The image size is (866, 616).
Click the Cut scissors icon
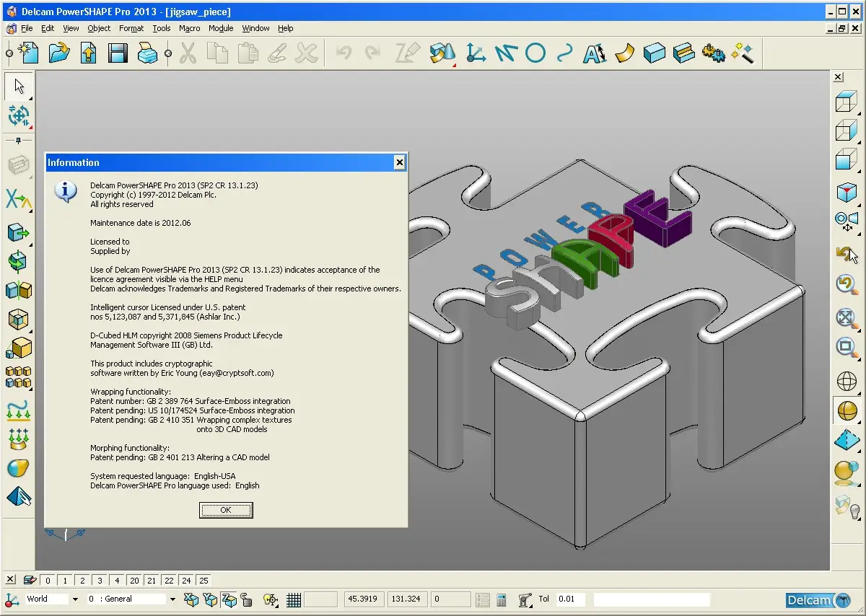(188, 53)
